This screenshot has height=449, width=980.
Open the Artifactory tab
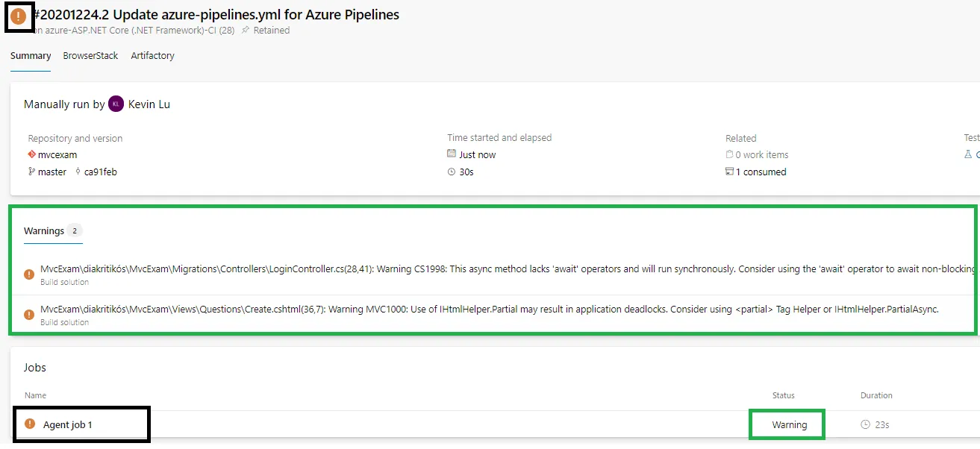[152, 56]
